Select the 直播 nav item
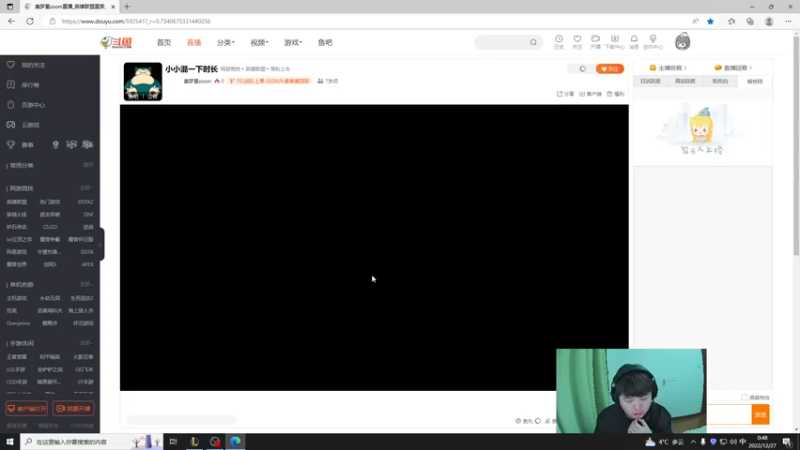800x450 pixels. coord(194,42)
